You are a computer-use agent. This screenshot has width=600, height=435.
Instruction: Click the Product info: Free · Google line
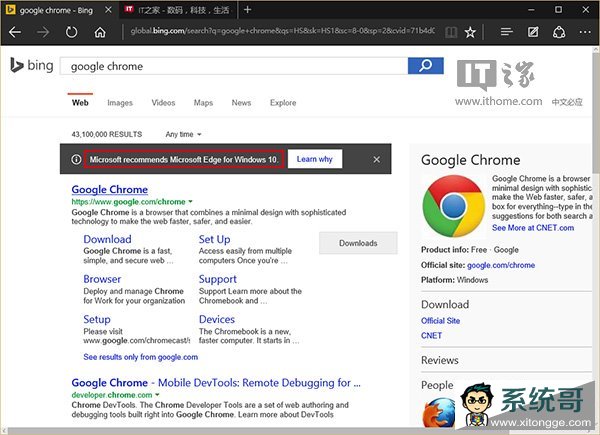pos(470,249)
